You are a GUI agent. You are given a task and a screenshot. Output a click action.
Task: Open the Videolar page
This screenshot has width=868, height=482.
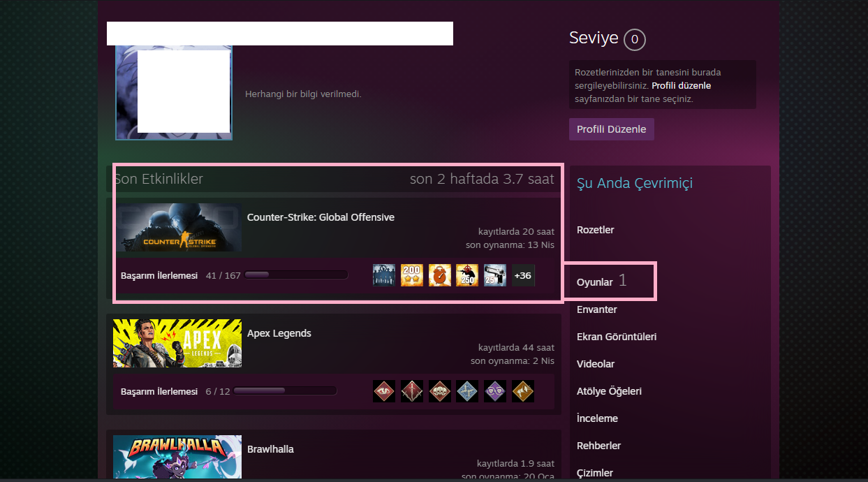595,364
